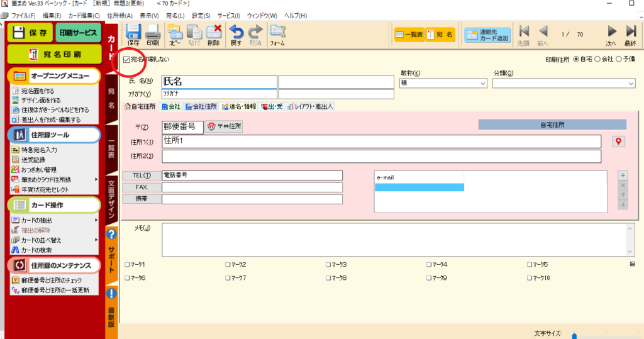Image resolution: width=644 pixels, height=339 pixels.
Task: Open the 住所録(A) menu
Action: click(x=119, y=14)
